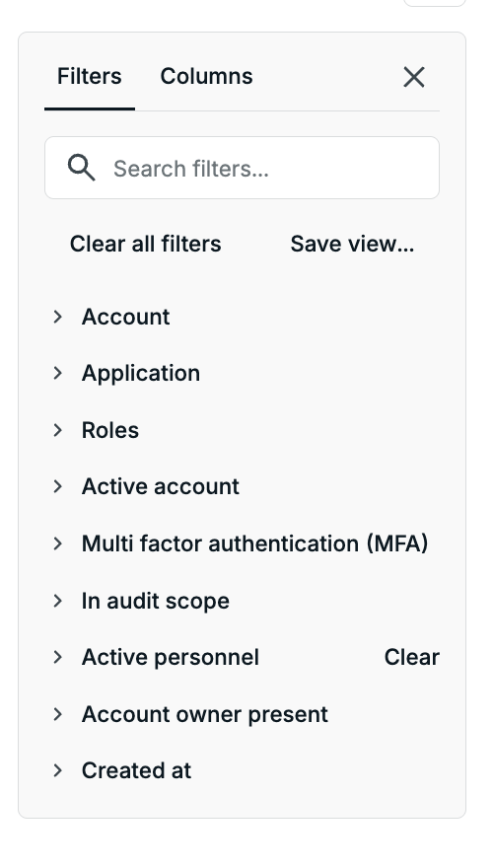493x868 pixels.
Task: Expand the Multi factor authentication (MFA) filter
Action: pos(242,543)
